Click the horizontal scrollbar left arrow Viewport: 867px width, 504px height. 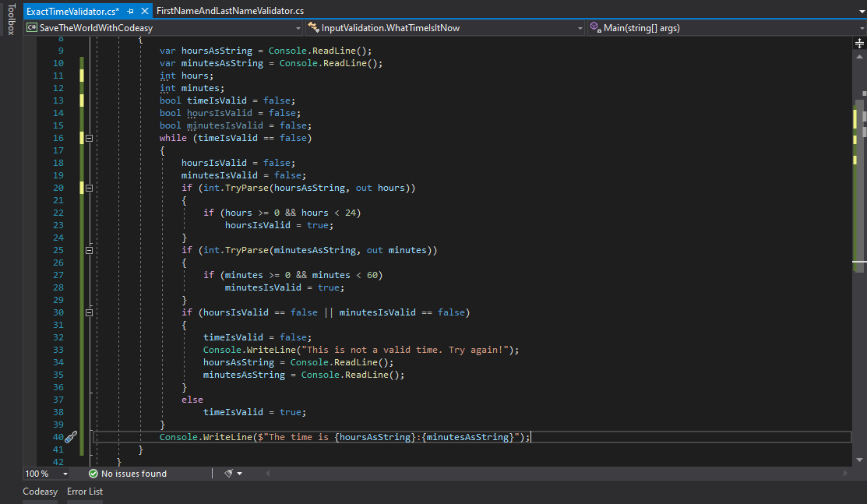266,474
